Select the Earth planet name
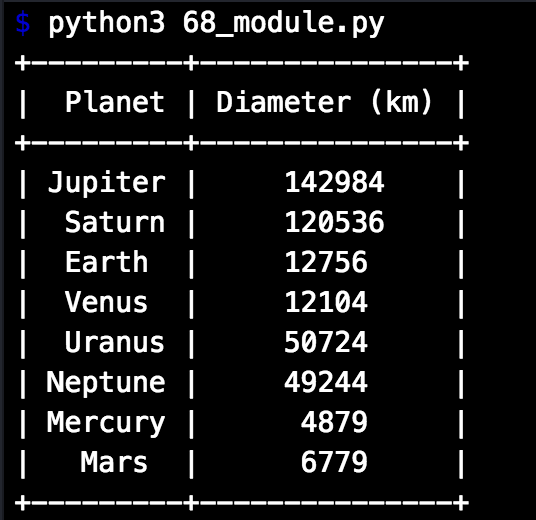Screen dimensions: 536x520 pyautogui.click(x=106, y=262)
